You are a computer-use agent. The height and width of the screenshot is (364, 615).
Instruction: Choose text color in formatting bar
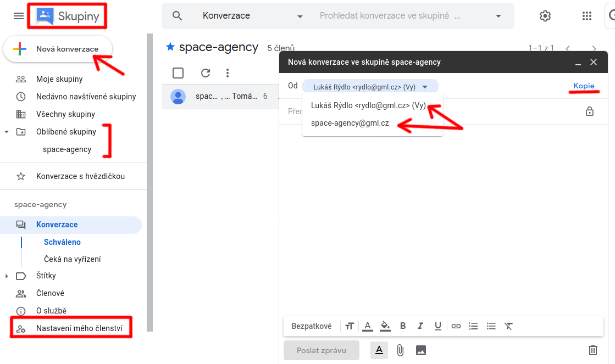coord(368,326)
